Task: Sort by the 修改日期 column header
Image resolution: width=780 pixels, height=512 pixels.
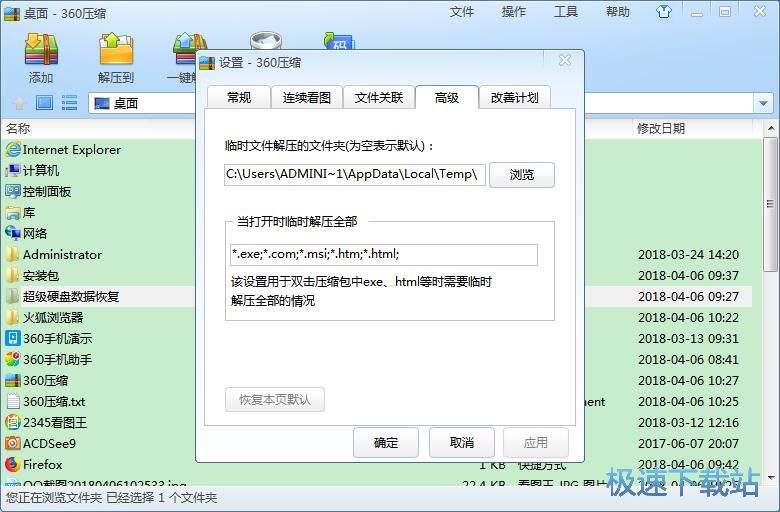Action: tap(661, 129)
